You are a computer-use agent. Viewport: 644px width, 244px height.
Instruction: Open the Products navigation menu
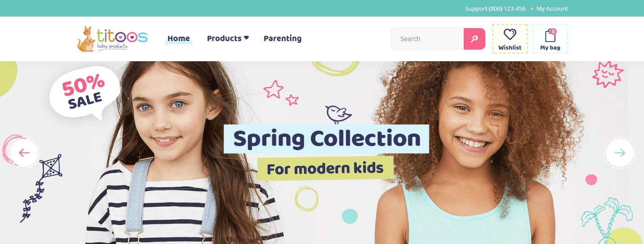pyautogui.click(x=224, y=38)
